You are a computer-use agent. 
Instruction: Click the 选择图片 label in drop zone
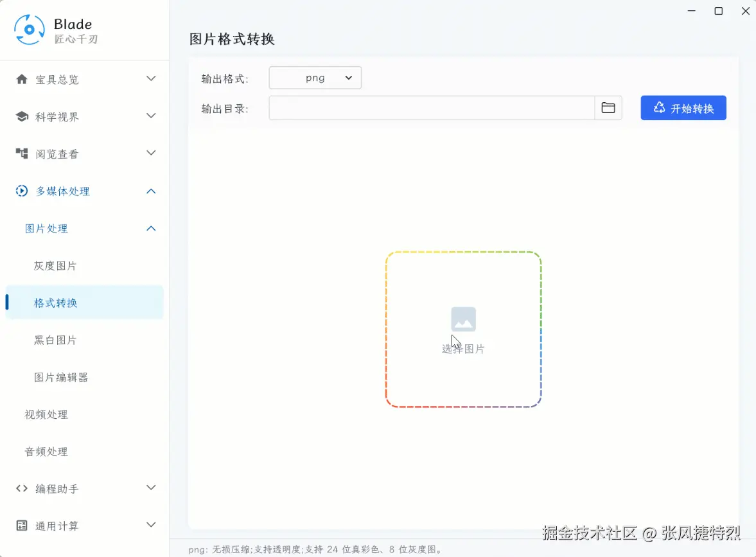(463, 349)
